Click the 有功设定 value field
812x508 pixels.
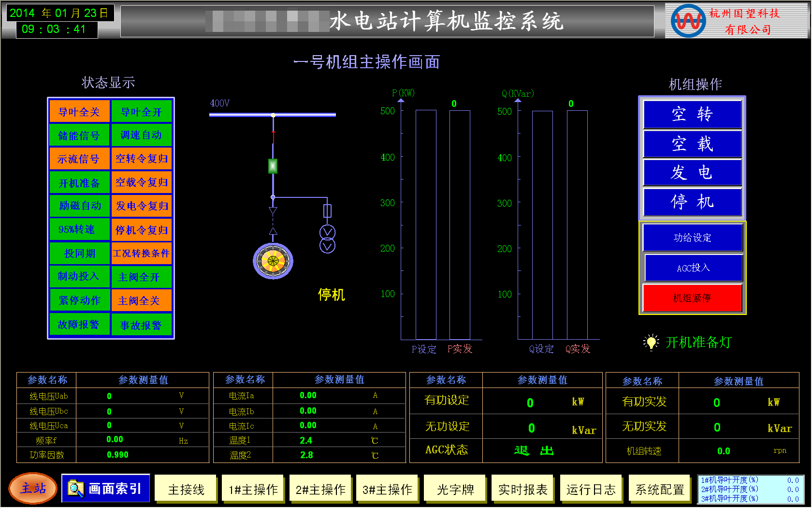point(530,403)
